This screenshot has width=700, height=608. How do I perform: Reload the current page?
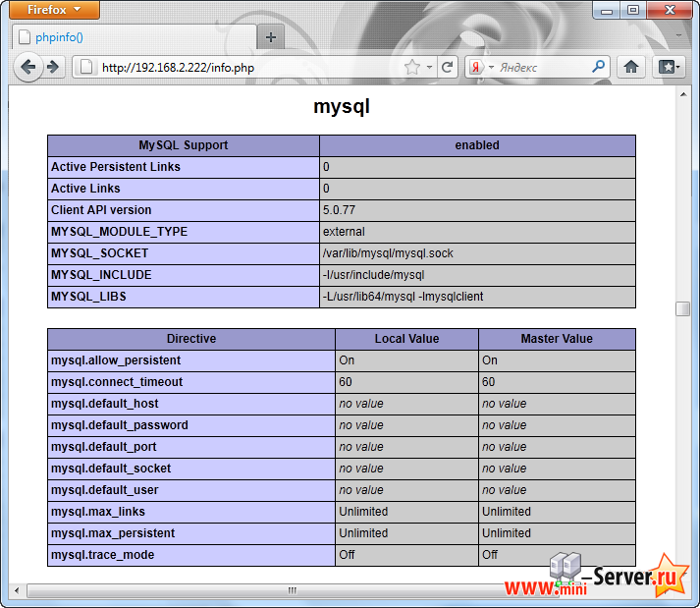[x=447, y=68]
